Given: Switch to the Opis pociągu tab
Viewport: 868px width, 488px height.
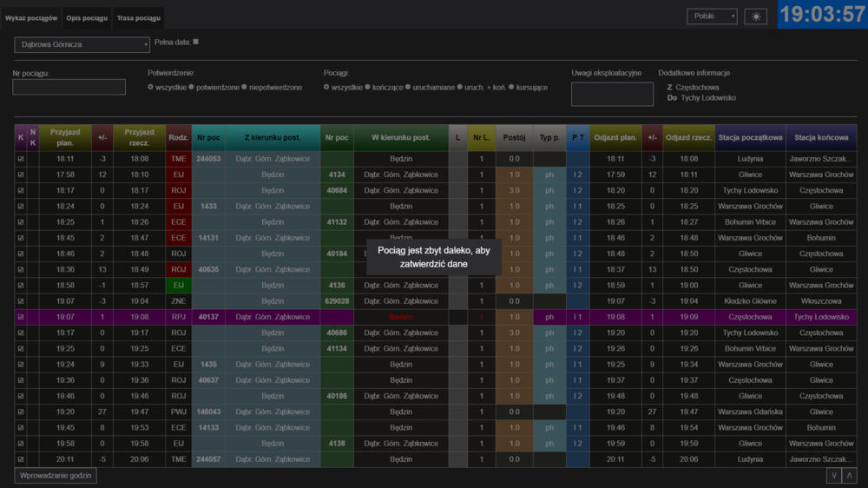Looking at the screenshot, I should click(x=87, y=18).
